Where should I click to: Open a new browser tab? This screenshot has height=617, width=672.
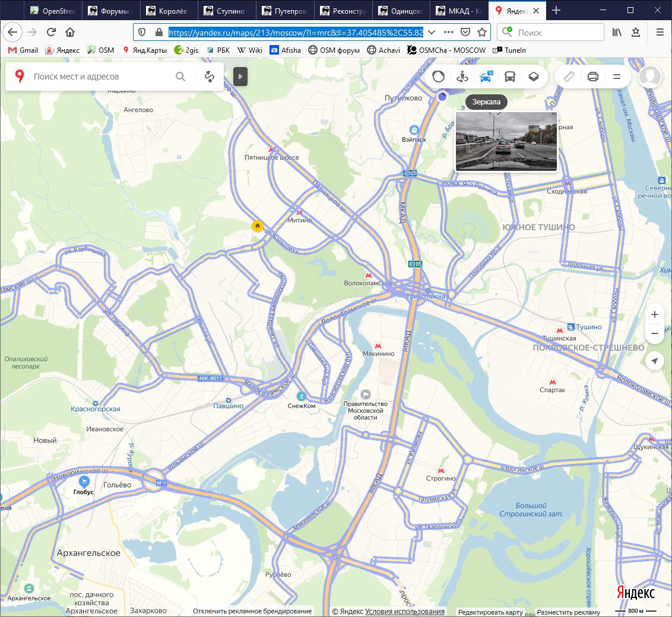pyautogui.click(x=556, y=11)
